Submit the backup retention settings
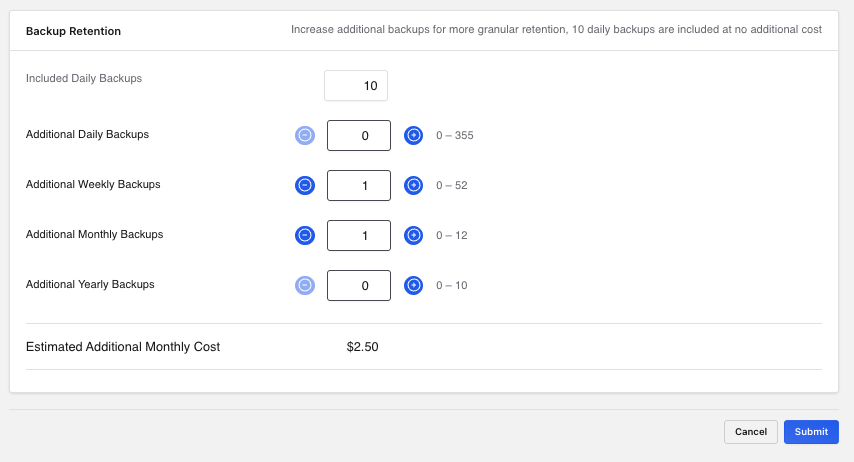 pos(811,432)
